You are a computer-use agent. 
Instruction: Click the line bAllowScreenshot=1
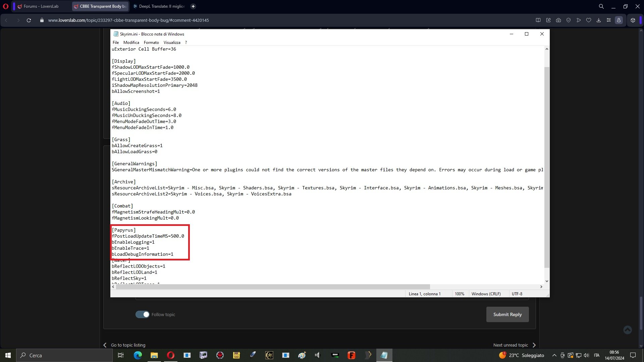click(136, 91)
